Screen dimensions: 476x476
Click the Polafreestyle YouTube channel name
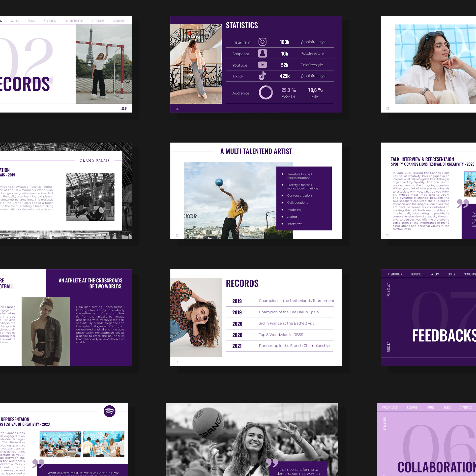311,65
